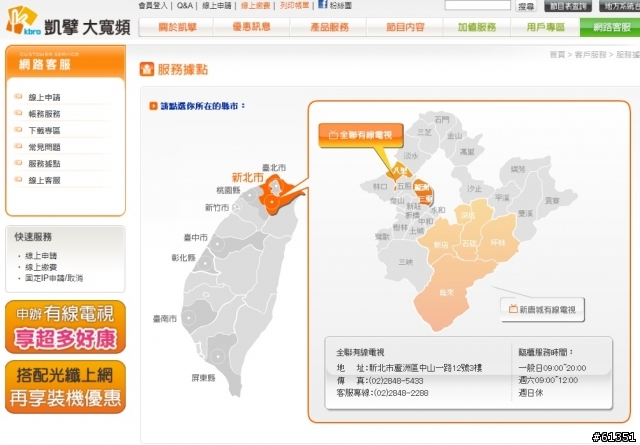This screenshot has width=640, height=445.
Task: Open the green 網路客服 tab
Action: click(x=610, y=27)
